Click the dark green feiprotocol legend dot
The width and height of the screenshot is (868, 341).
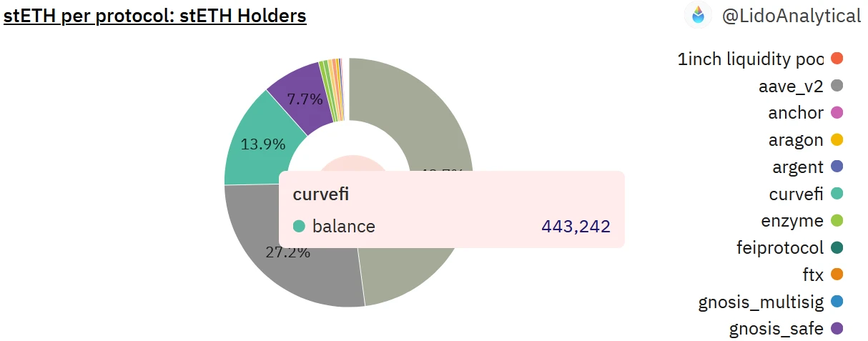[837, 248]
